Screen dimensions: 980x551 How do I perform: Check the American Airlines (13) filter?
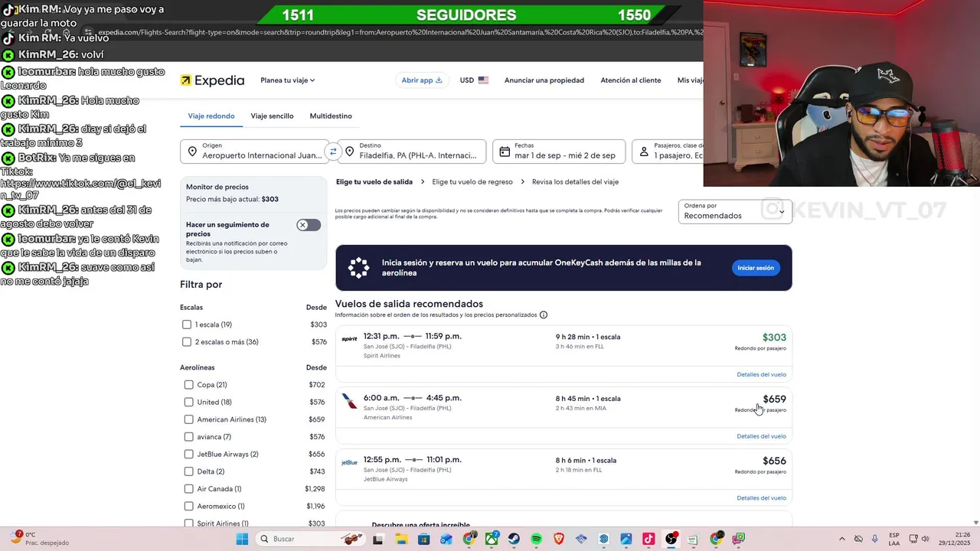[x=189, y=419]
